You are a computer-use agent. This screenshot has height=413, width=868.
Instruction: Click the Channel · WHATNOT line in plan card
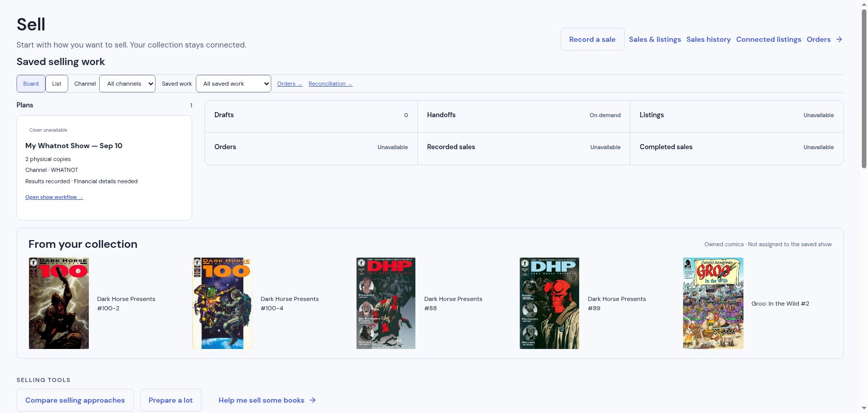coord(52,170)
